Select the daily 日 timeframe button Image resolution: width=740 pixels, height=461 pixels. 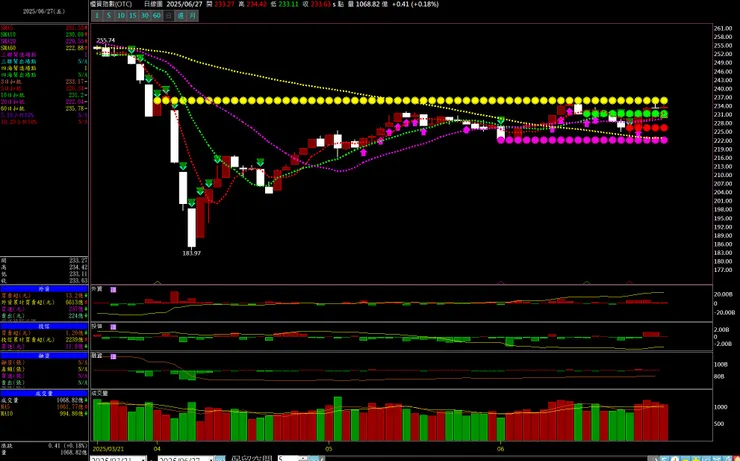click(x=169, y=16)
